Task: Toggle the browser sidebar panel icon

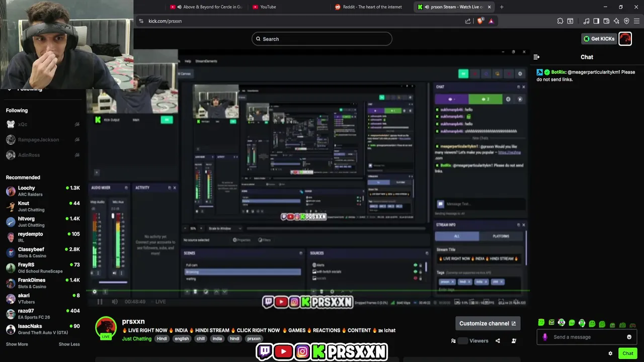Action: pos(596,21)
